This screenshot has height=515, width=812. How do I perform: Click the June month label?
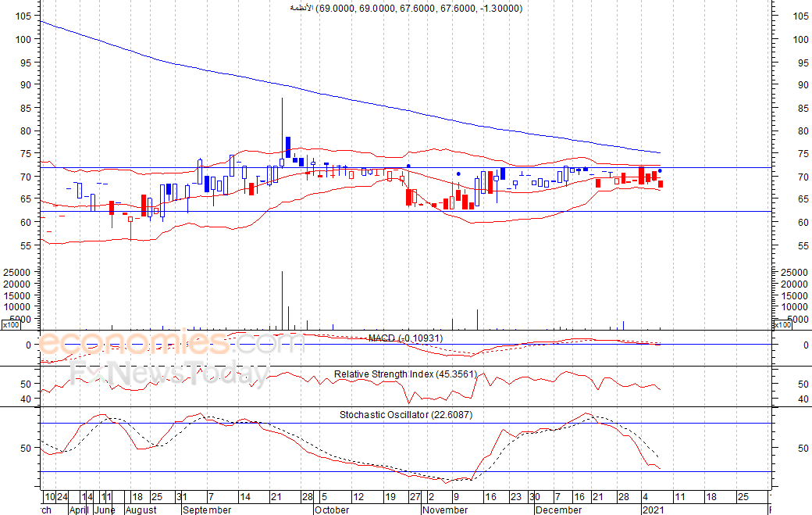(105, 510)
